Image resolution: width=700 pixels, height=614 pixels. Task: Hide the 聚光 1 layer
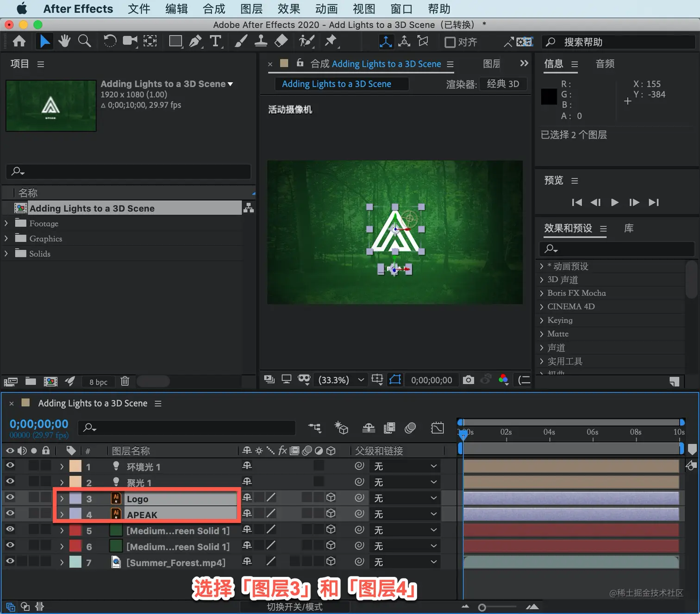pyautogui.click(x=10, y=482)
